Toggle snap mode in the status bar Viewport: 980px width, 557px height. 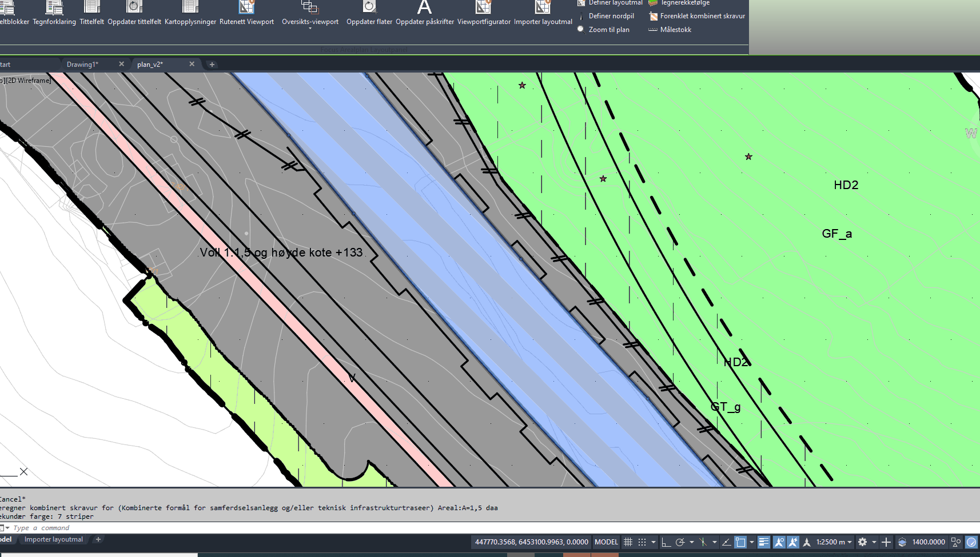tap(642, 542)
